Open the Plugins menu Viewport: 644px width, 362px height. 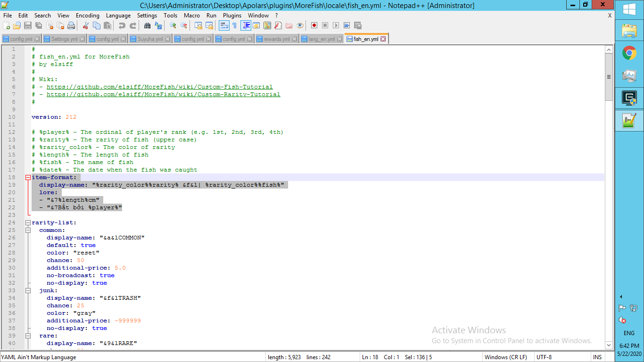point(232,16)
